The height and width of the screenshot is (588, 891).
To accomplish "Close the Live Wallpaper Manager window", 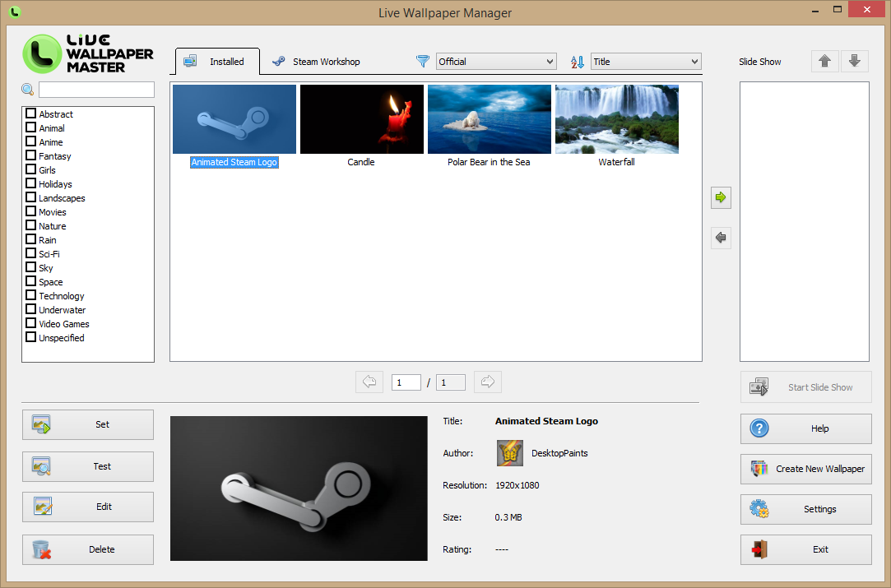I will pos(866,10).
